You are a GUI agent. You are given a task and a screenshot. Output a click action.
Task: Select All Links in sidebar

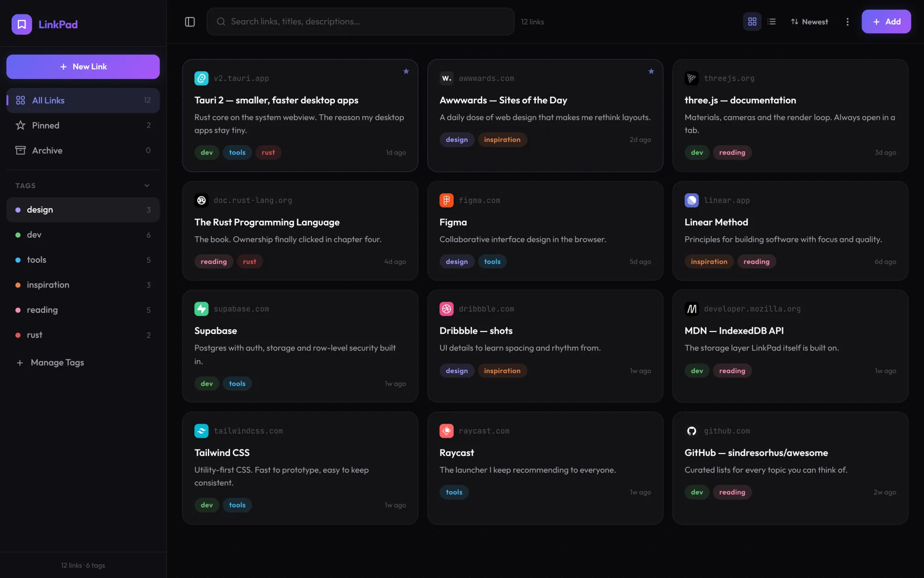[83, 100]
